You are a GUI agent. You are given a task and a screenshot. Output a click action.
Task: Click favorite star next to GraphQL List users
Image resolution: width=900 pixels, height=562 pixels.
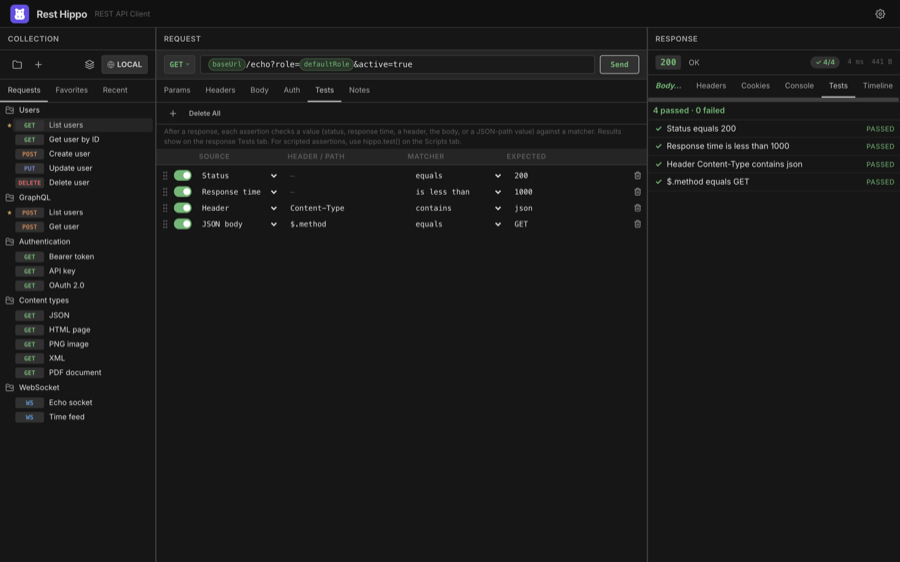[x=9, y=212]
